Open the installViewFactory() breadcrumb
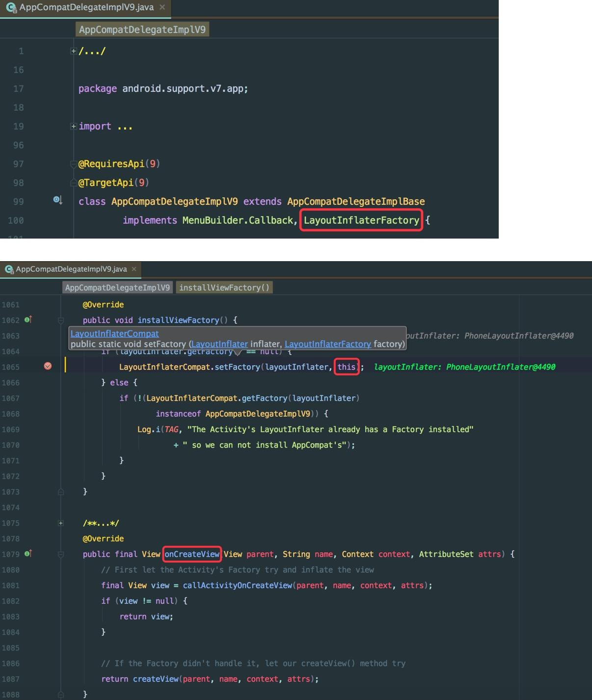 [x=224, y=287]
